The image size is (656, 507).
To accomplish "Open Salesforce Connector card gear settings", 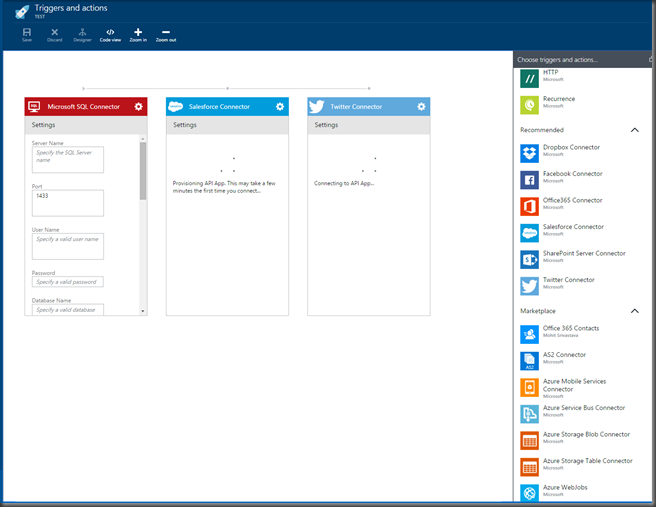I will pyautogui.click(x=280, y=107).
